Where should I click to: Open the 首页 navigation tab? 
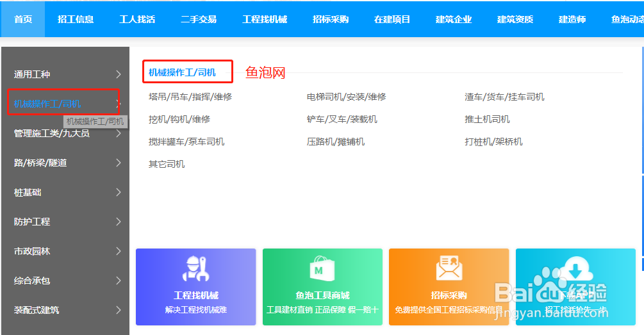click(x=23, y=19)
